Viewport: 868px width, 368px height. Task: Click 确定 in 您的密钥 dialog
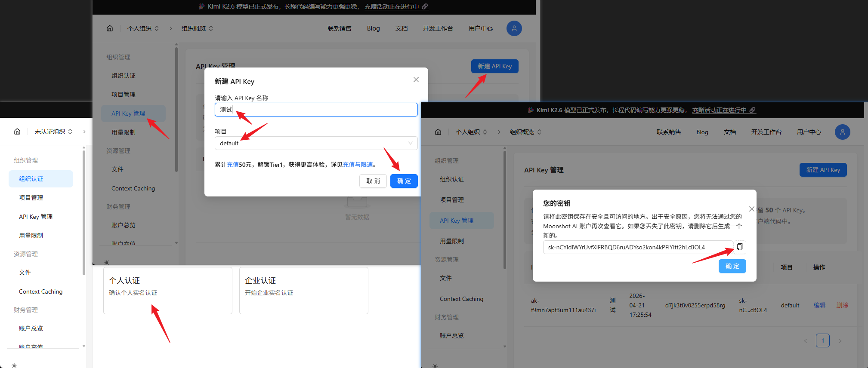(732, 266)
